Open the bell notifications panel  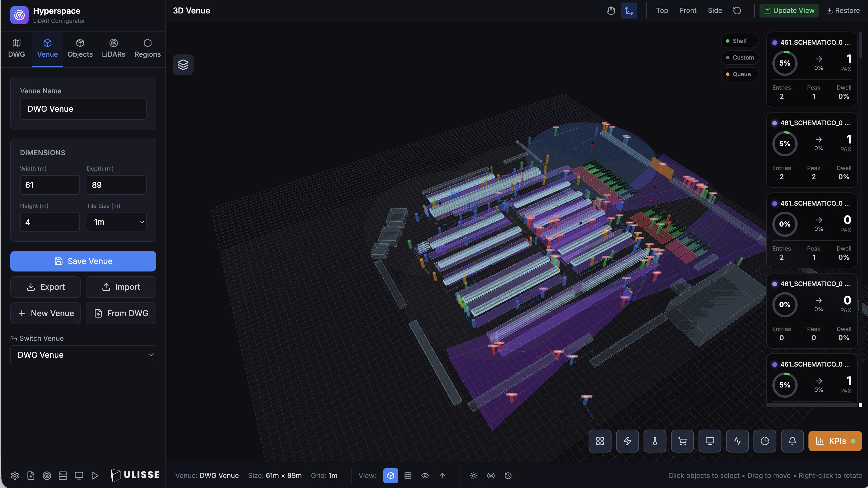pos(792,441)
